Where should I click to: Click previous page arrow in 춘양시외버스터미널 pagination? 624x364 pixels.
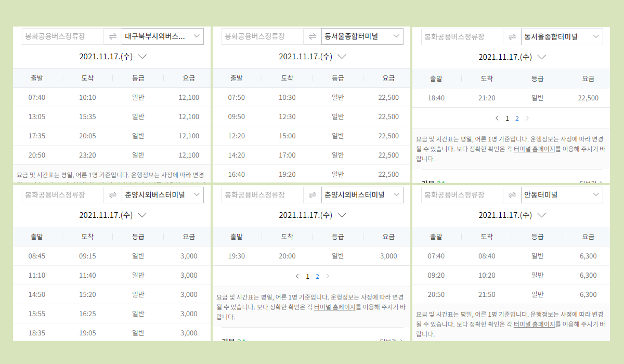point(297,276)
